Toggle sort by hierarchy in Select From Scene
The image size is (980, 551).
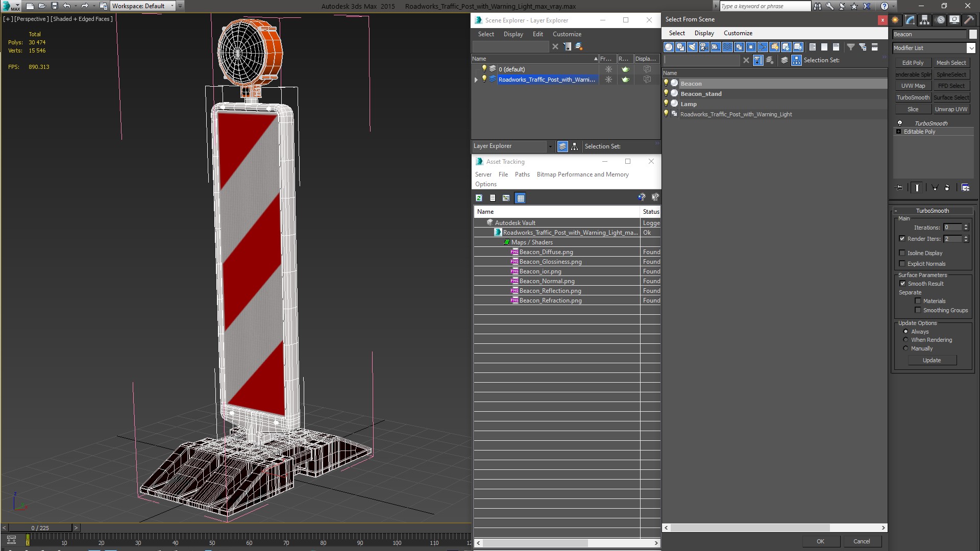pyautogui.click(x=797, y=60)
